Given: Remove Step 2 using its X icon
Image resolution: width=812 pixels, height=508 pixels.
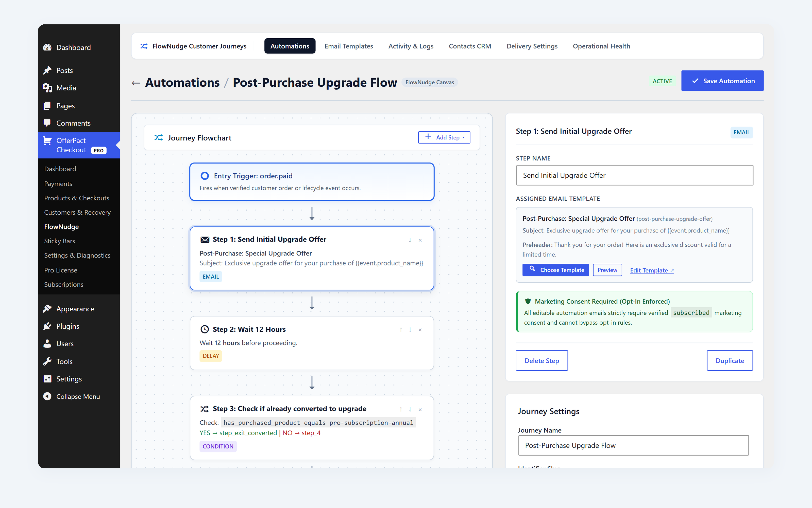Looking at the screenshot, I should (420, 330).
